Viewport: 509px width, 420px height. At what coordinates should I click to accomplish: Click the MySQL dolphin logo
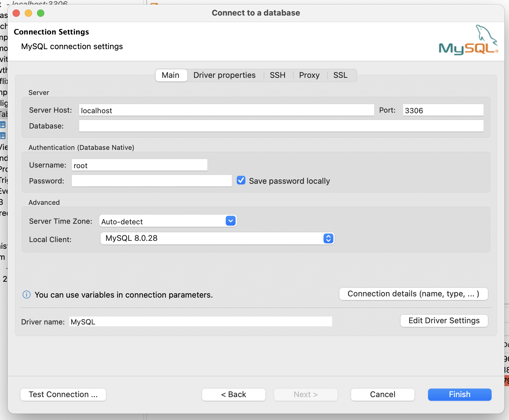coord(468,40)
